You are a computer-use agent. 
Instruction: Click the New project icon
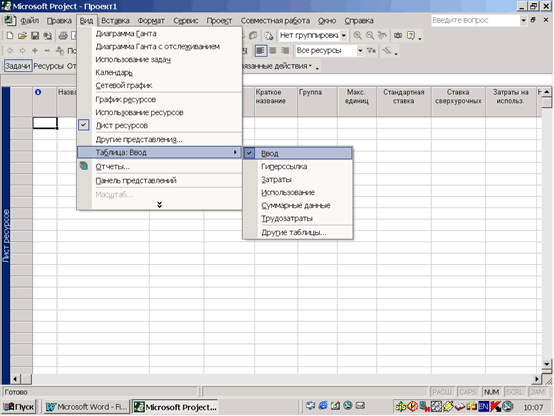point(10,35)
